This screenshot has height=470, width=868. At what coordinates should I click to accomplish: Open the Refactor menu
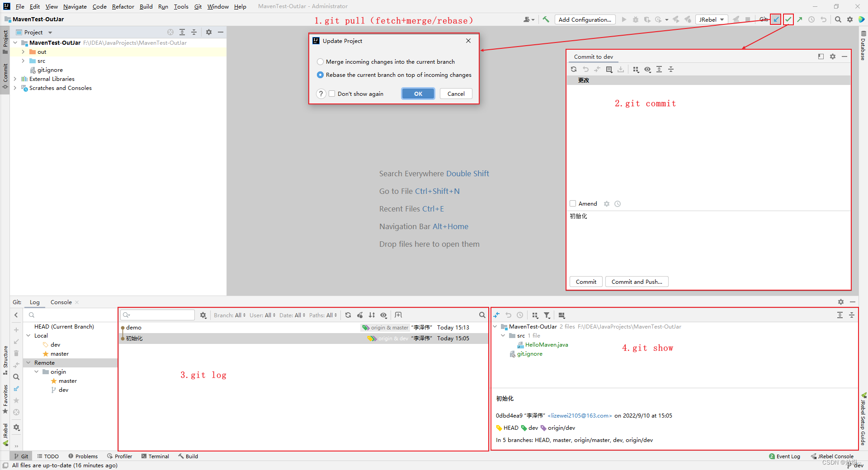click(x=123, y=6)
